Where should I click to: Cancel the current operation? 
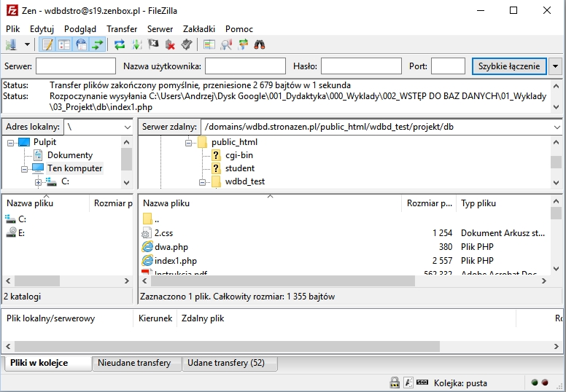pos(153,44)
